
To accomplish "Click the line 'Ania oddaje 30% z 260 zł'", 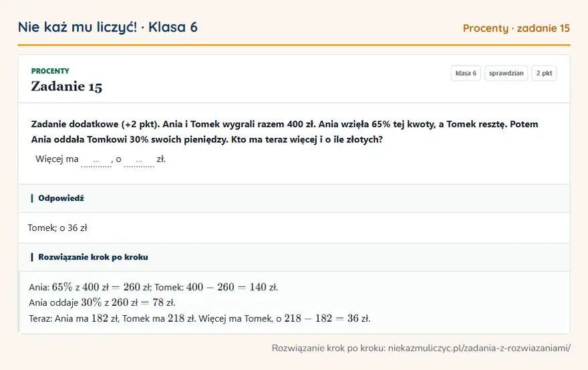I will [102, 303].
